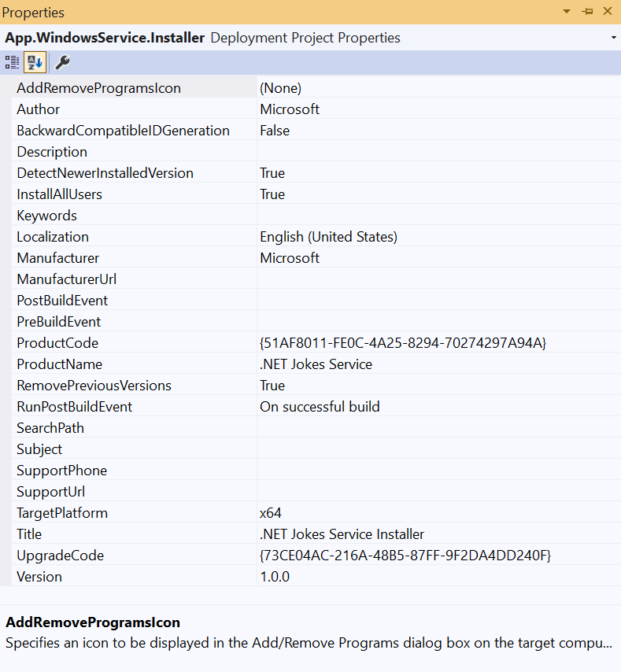Click the (None) value of AddRemoveProgramsIcon
The height and width of the screenshot is (672, 621).
(x=281, y=88)
